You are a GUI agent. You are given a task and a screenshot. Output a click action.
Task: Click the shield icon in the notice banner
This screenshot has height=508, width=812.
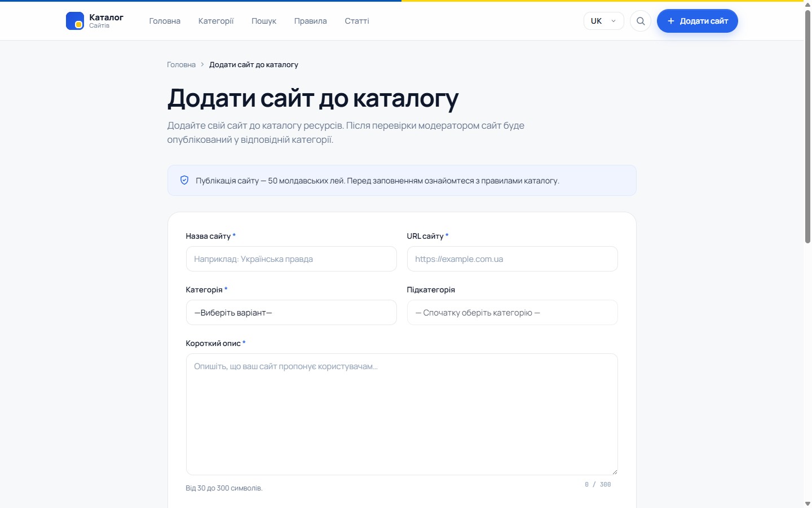[184, 180]
